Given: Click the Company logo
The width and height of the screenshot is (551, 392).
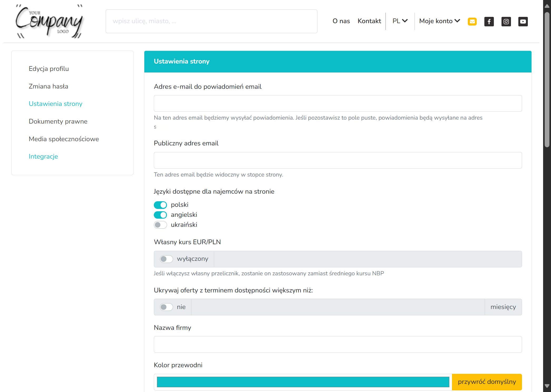Looking at the screenshot, I should pos(49,21).
